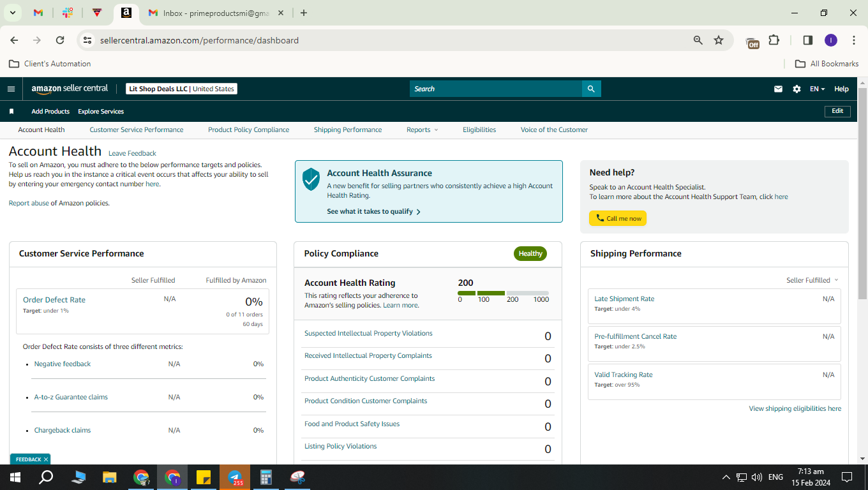Image resolution: width=868 pixels, height=490 pixels.
Task: Click the search magnifier button in Seller Central
Action: 591,89
